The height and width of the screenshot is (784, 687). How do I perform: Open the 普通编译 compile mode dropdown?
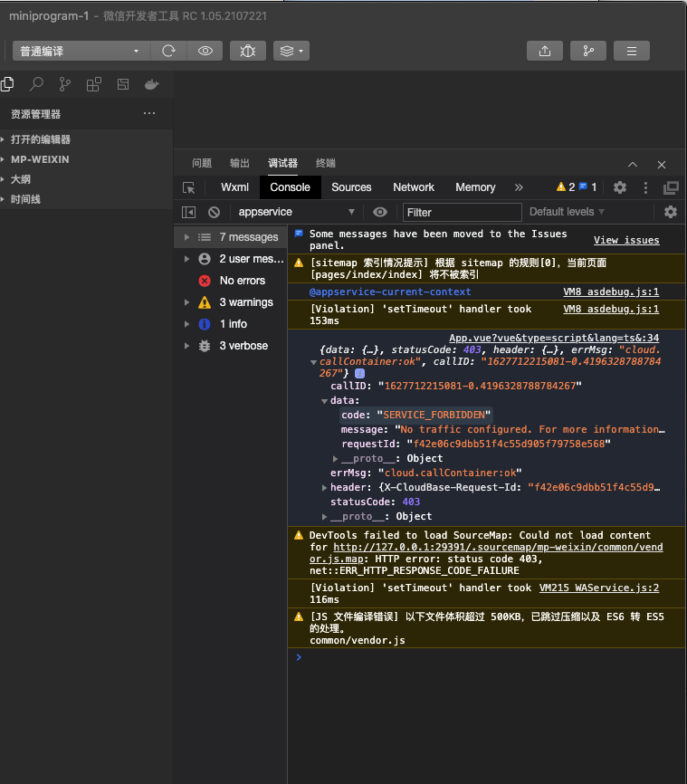81,51
